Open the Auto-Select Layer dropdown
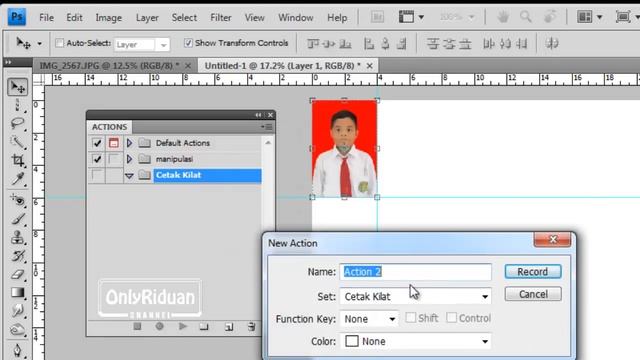Viewport: 640px width, 360px height. [x=142, y=44]
